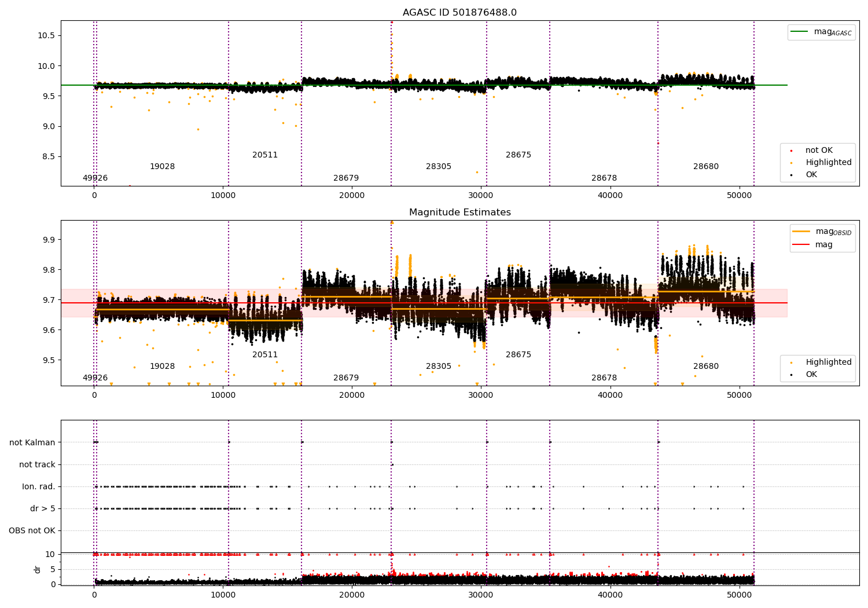Click the 10.5 y-tick in the top plot

click(x=45, y=36)
